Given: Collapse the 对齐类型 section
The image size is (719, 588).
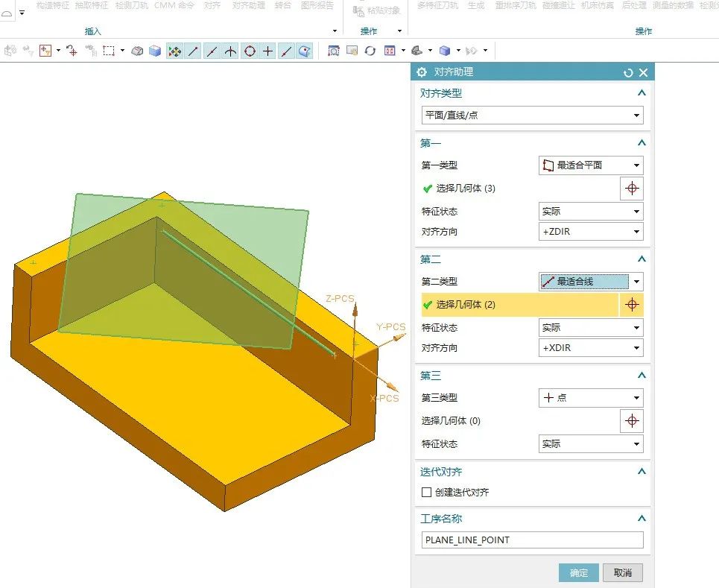Looking at the screenshot, I should click(x=642, y=93).
